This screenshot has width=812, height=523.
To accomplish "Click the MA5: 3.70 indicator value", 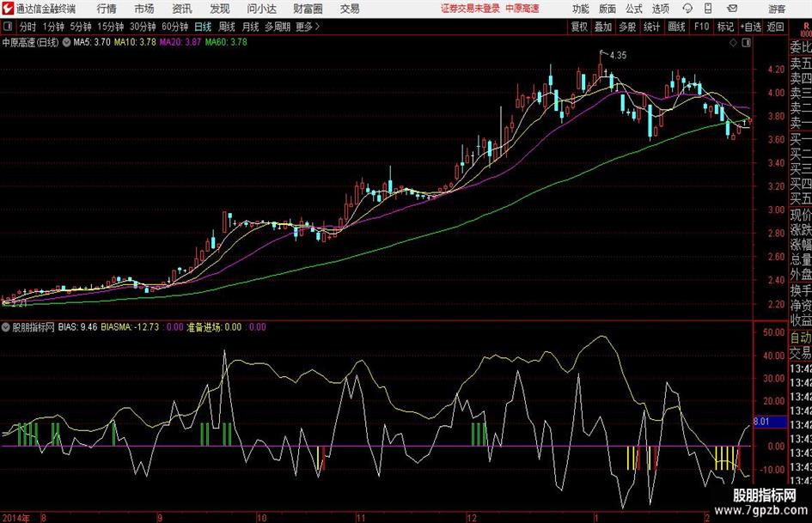I will (x=92, y=42).
